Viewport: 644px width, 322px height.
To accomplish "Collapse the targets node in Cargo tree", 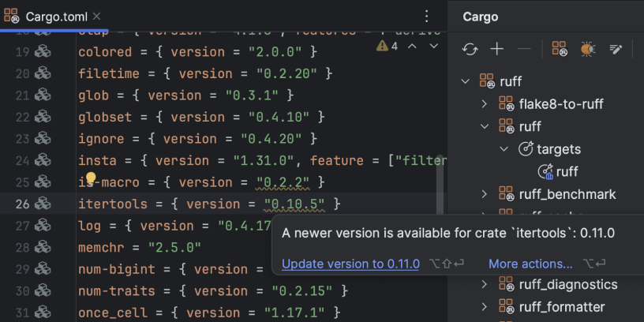I will click(x=504, y=149).
